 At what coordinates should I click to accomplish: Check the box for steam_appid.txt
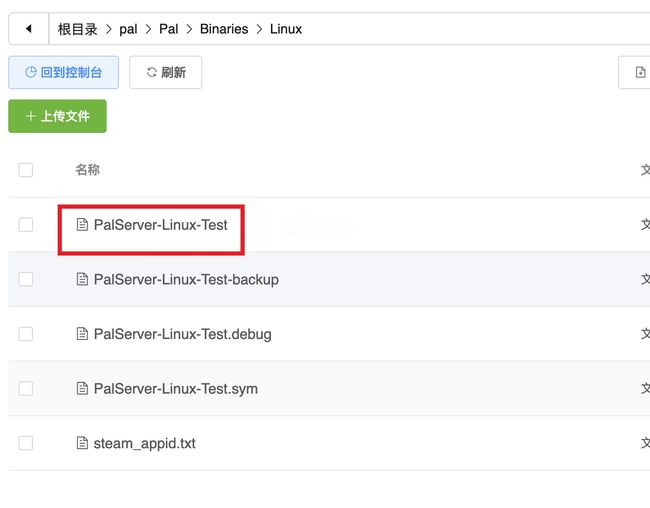coord(26,443)
